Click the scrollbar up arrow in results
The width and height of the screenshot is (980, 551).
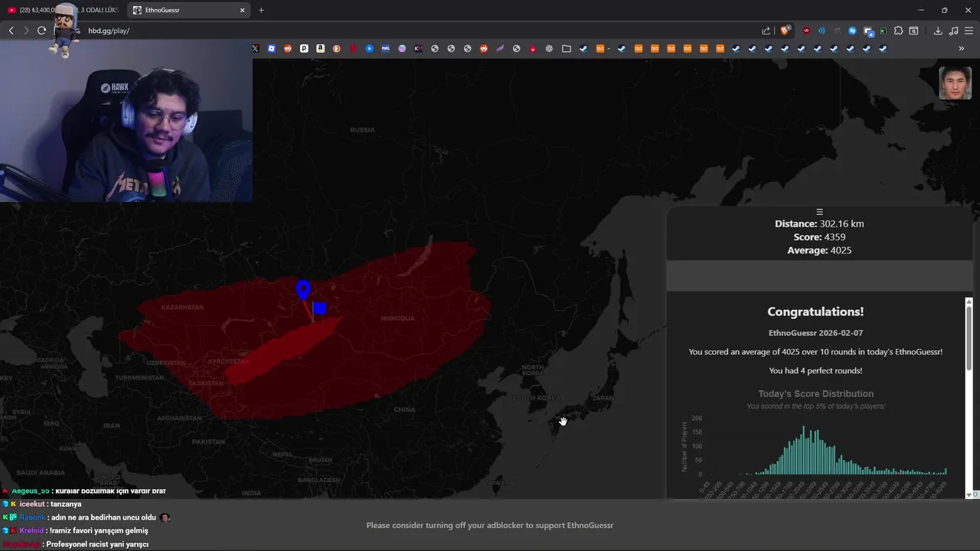[x=969, y=302]
